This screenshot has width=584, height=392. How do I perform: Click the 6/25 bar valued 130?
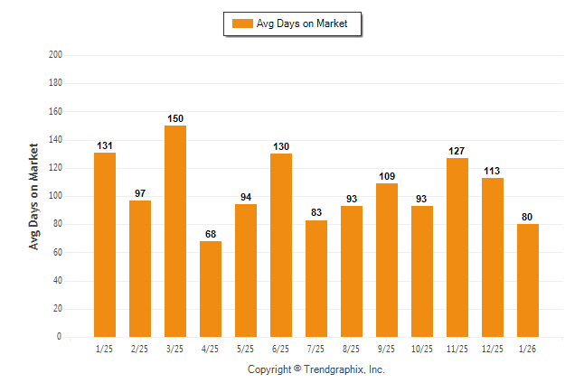[281, 245]
